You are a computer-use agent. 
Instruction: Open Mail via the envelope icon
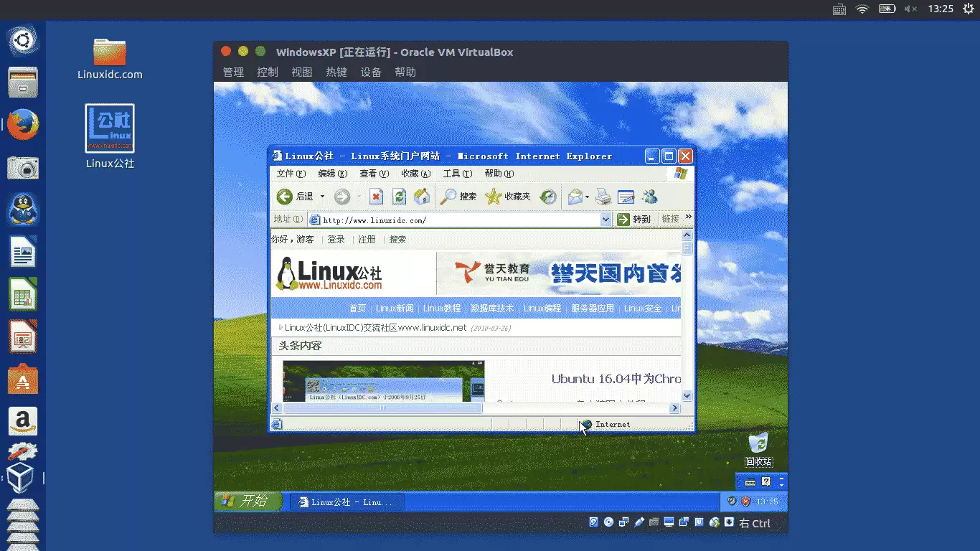coord(574,197)
